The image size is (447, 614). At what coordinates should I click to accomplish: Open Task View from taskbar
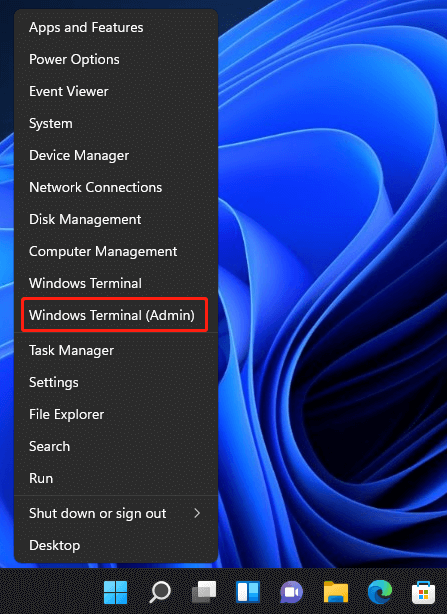(x=204, y=592)
